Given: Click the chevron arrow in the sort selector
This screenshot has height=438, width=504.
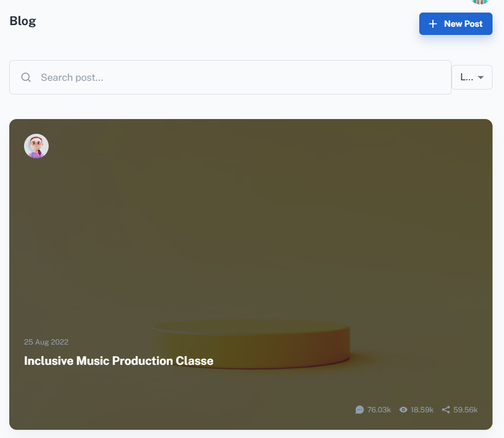Looking at the screenshot, I should coord(480,77).
